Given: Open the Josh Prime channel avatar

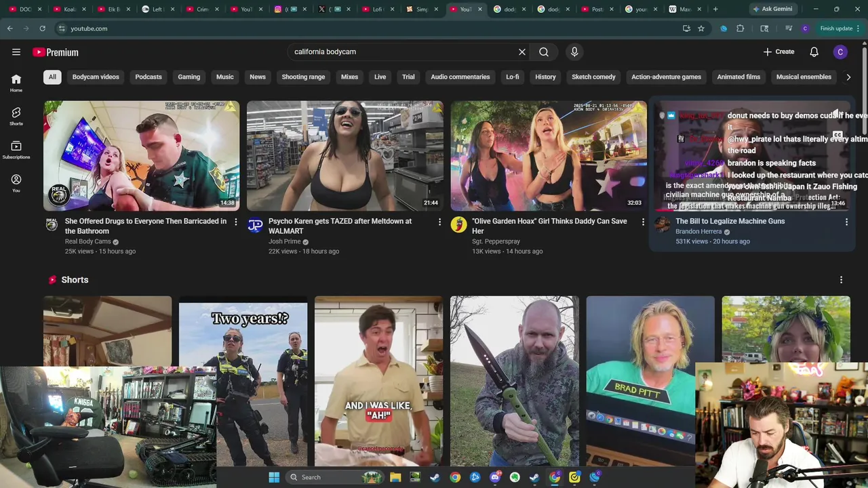Looking at the screenshot, I should coord(255,225).
